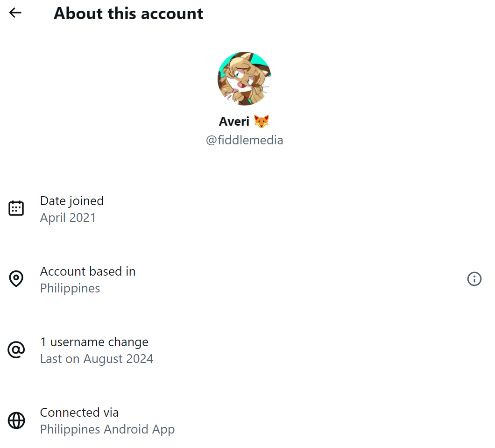Select the '1 username change' text

pos(94,342)
